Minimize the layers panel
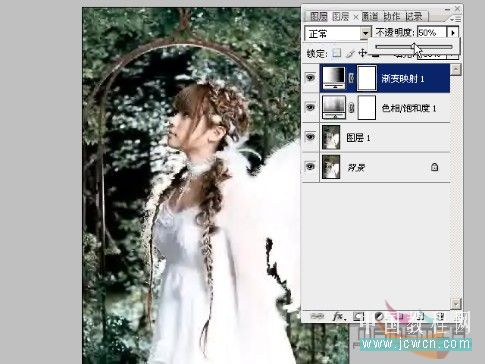The image size is (485, 364). (447, 9)
